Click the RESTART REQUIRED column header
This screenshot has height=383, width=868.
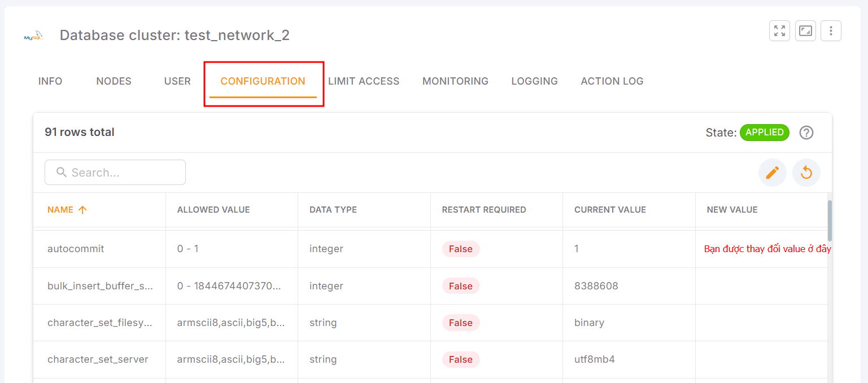484,210
